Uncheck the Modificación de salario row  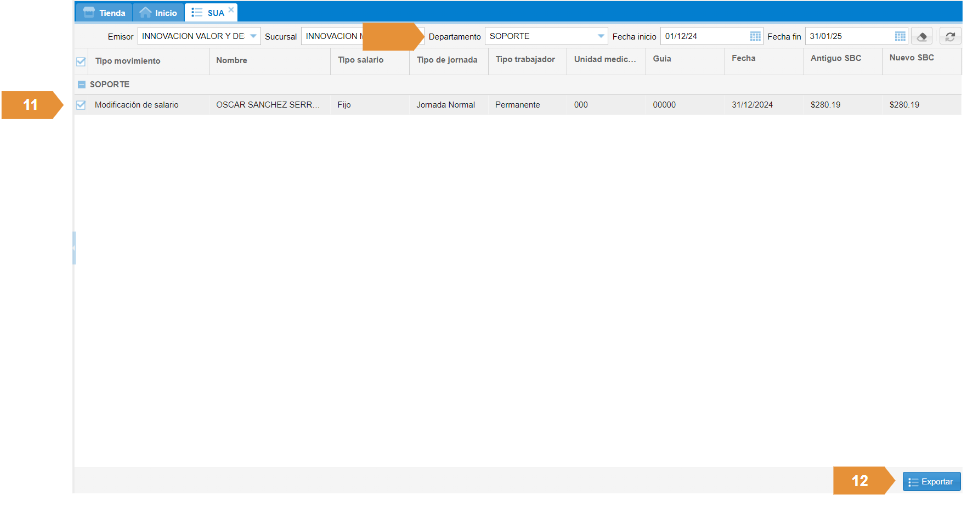(81, 105)
